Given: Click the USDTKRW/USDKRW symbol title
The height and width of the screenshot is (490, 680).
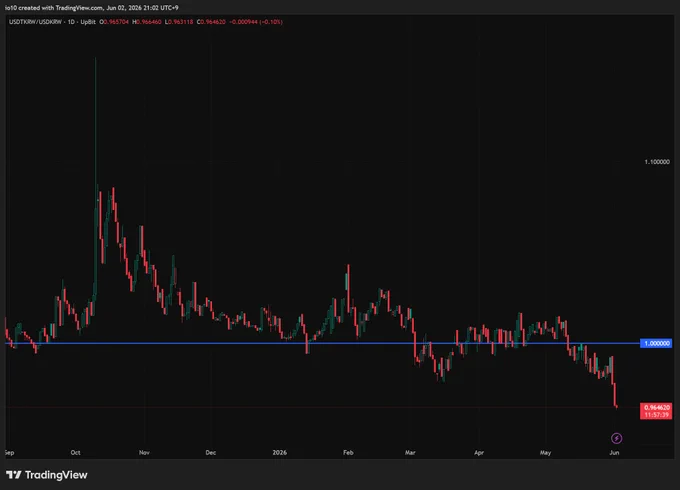Looking at the screenshot, I should coord(36,22).
